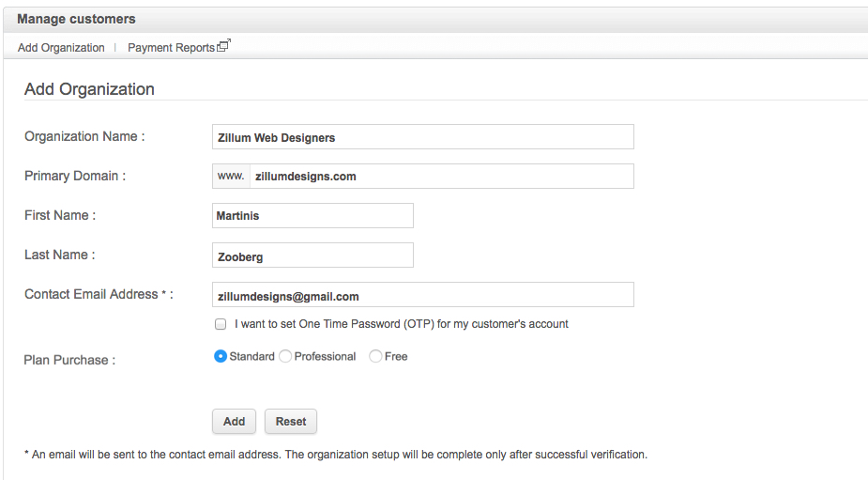The height and width of the screenshot is (480, 868).
Task: Click the Last Name field containing Zooberg
Action: [x=313, y=255]
